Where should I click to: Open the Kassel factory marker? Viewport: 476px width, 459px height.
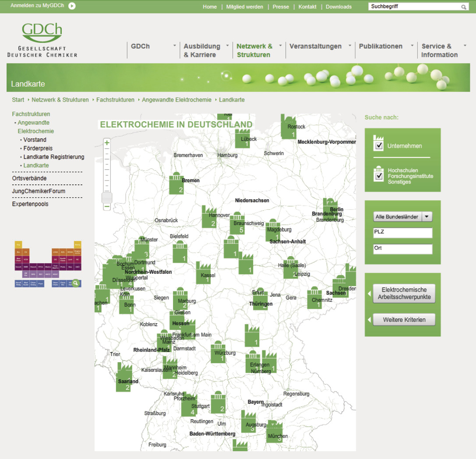(203, 273)
